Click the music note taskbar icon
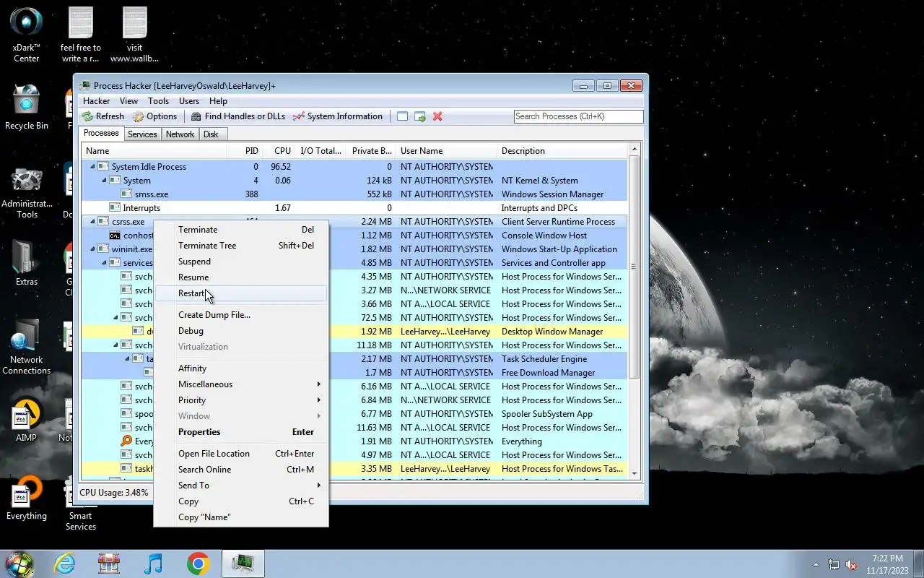The width and height of the screenshot is (924, 578). [153, 564]
